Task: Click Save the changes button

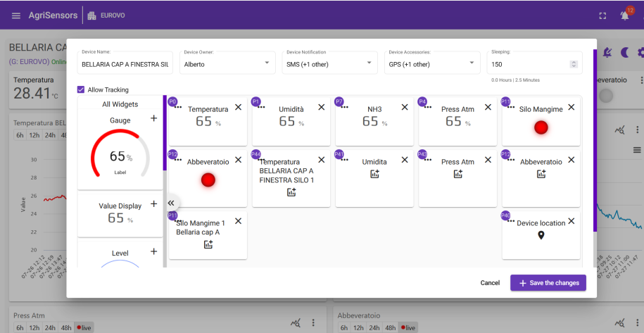Action: pos(548,283)
